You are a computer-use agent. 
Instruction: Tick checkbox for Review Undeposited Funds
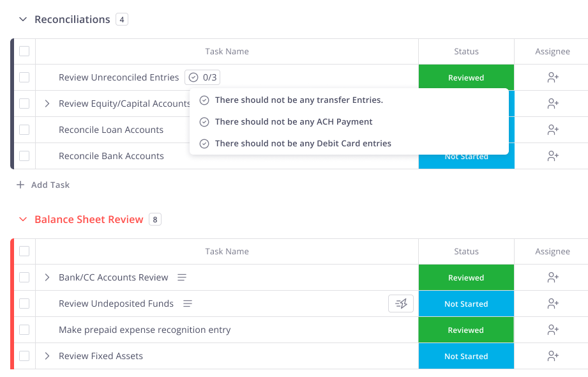24,304
